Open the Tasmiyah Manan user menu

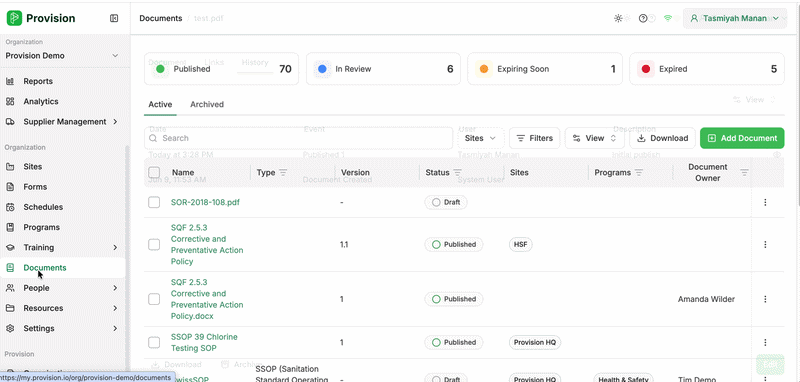click(735, 18)
